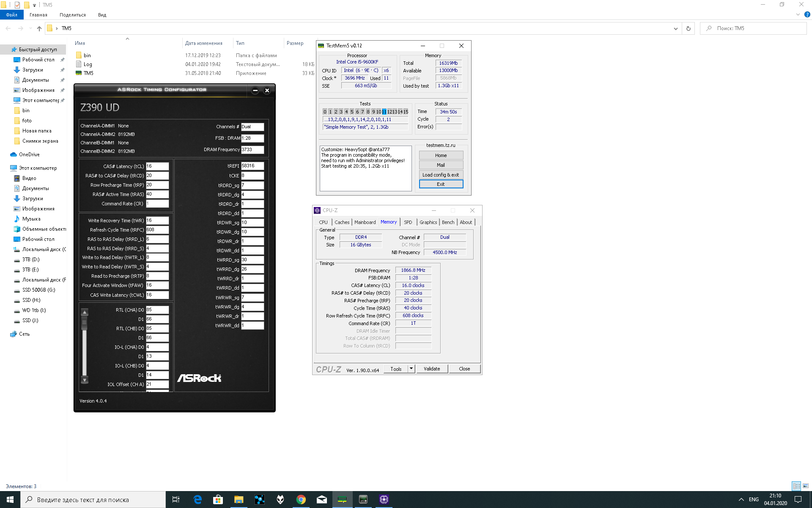Switch to the SPD tab in CPU-Z

pyautogui.click(x=408, y=222)
